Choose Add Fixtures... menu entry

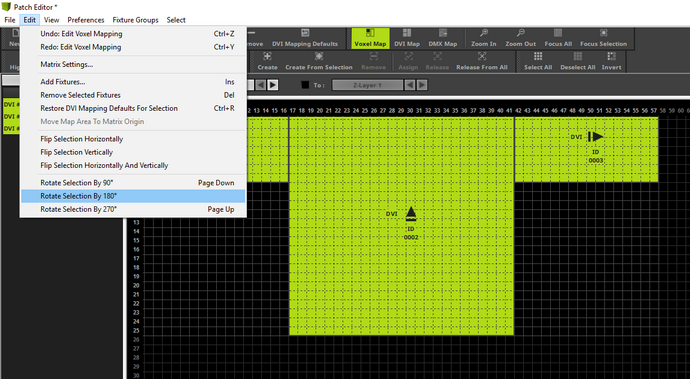tap(133, 82)
